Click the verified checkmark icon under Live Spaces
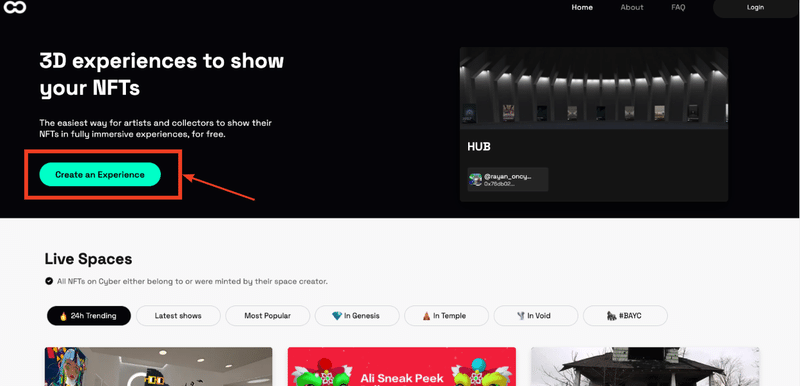800x386 pixels. click(49, 281)
